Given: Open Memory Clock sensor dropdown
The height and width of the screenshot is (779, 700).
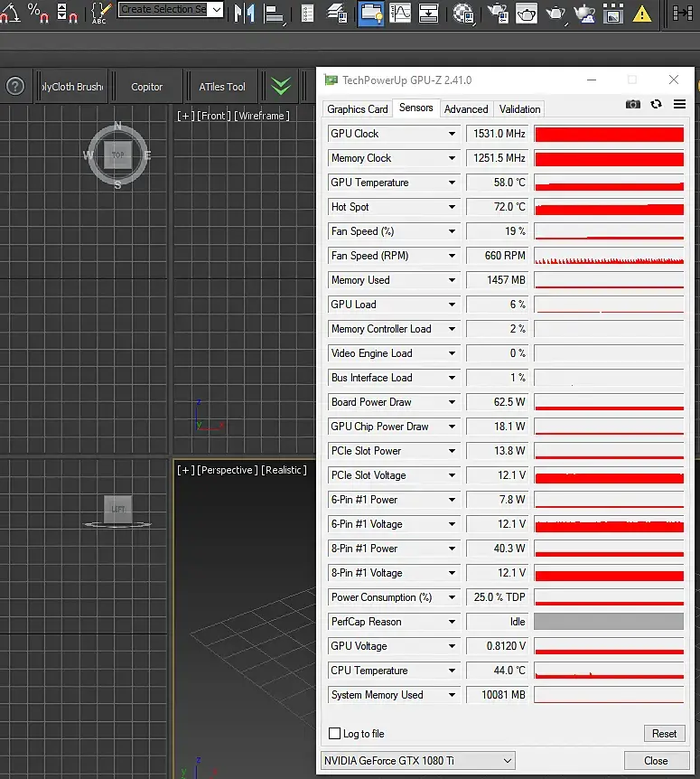Looking at the screenshot, I should click(x=452, y=158).
